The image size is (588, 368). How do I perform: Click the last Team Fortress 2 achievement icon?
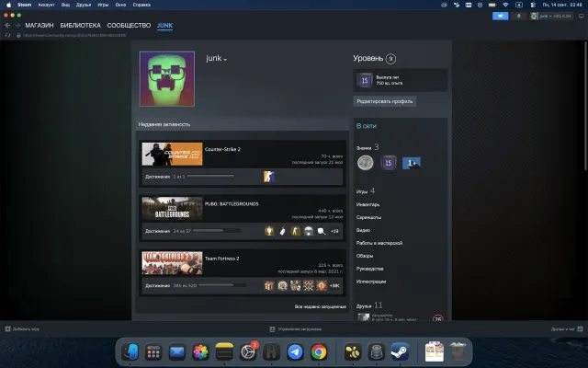322,285
